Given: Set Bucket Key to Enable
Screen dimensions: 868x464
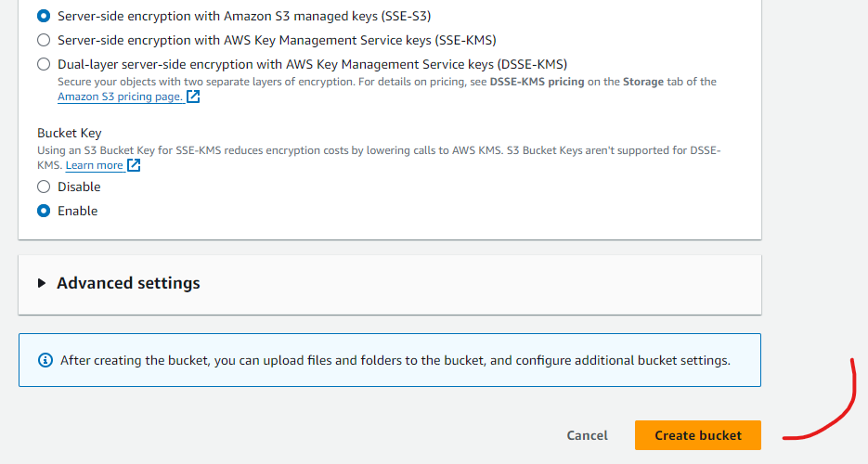Looking at the screenshot, I should click(44, 211).
